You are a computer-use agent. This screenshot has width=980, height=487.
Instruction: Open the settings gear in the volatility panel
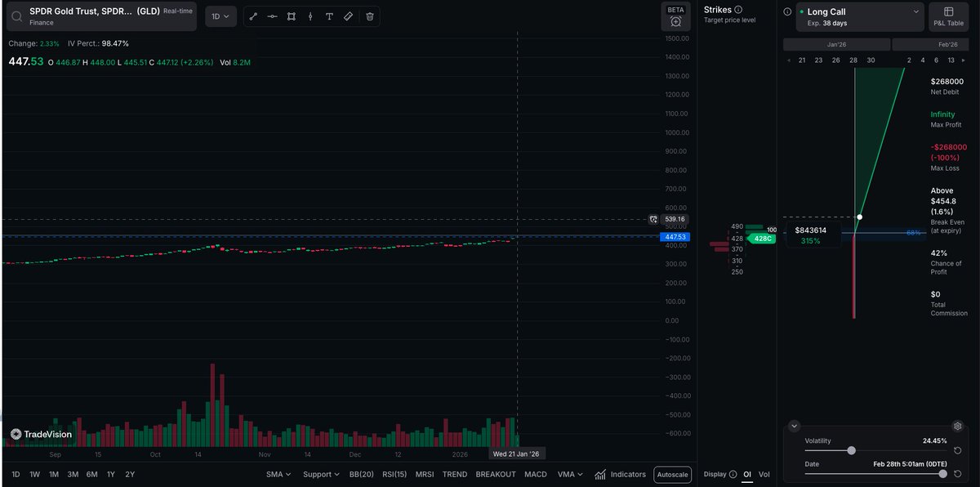957,427
